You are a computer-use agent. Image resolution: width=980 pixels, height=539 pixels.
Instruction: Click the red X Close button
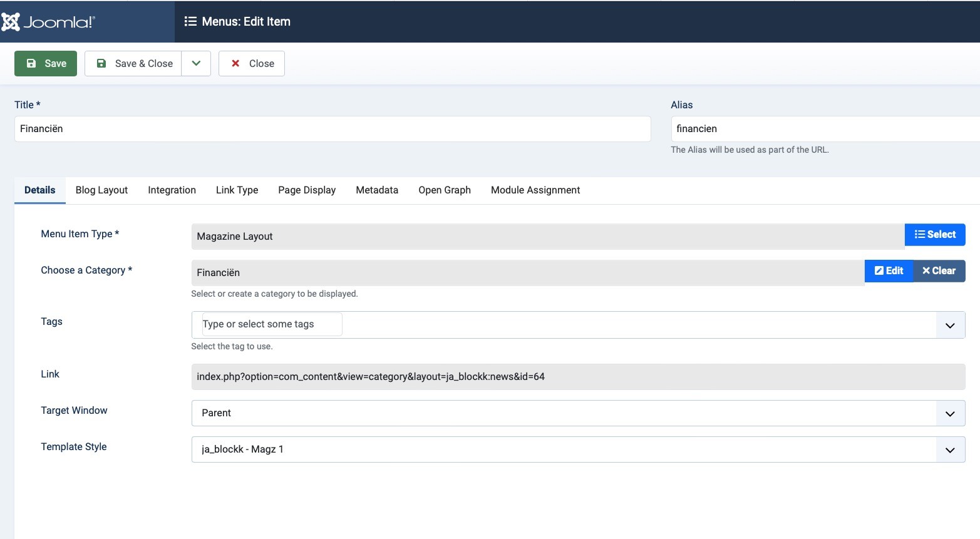(252, 63)
